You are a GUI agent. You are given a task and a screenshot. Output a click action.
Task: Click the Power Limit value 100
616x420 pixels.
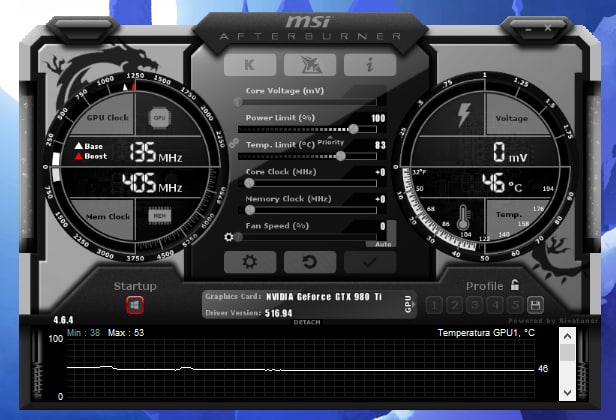378,118
